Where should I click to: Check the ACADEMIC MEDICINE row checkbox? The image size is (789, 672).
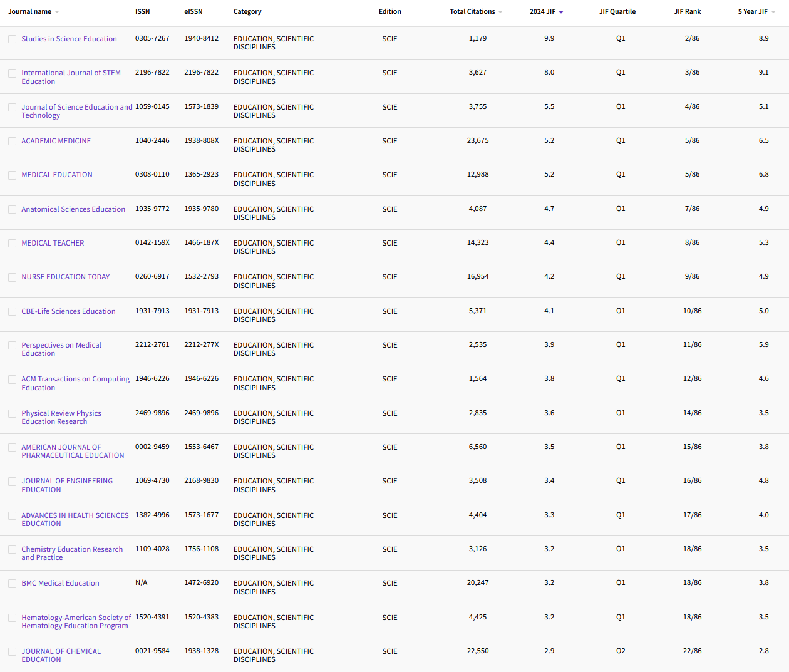[x=12, y=141]
